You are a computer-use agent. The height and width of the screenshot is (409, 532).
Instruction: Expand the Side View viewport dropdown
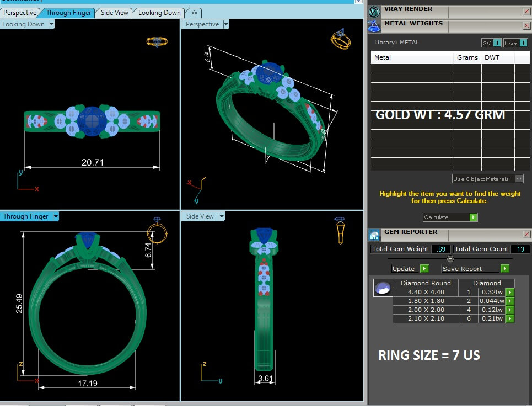pos(222,216)
